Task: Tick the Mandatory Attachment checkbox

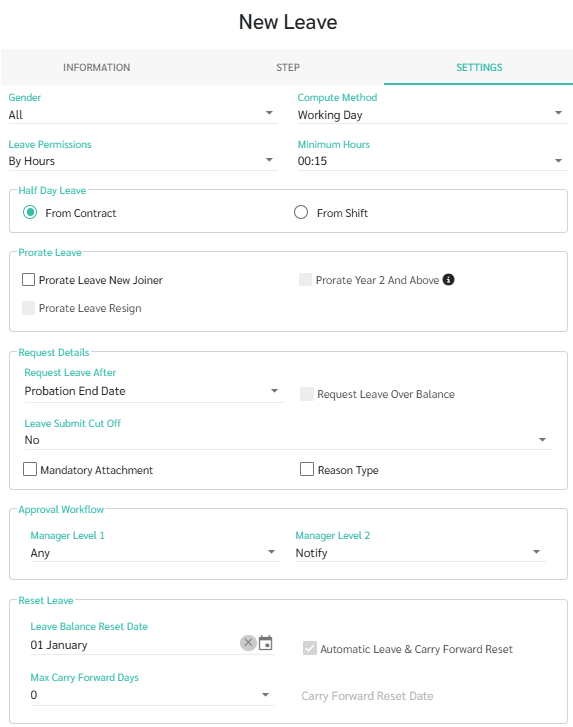Action: pos(30,469)
